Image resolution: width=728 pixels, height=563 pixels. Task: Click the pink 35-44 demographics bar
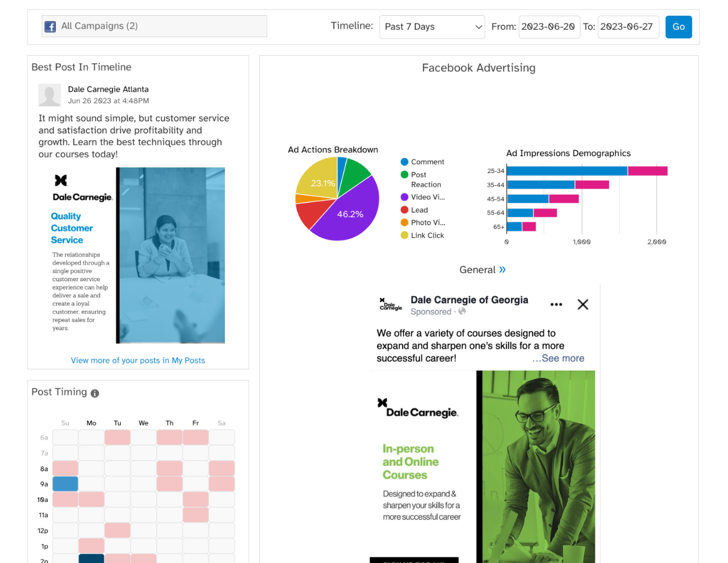click(592, 185)
